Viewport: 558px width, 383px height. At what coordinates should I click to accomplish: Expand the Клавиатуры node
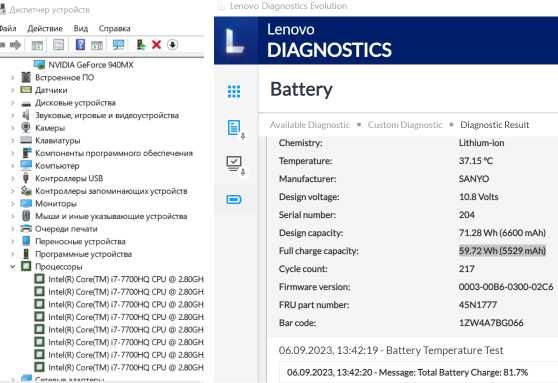(x=12, y=141)
